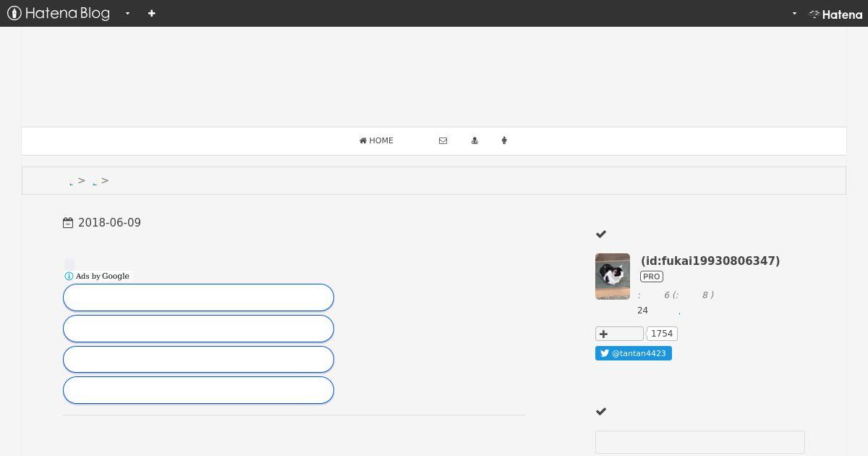
Task: Click the second ad link button
Action: [198, 329]
